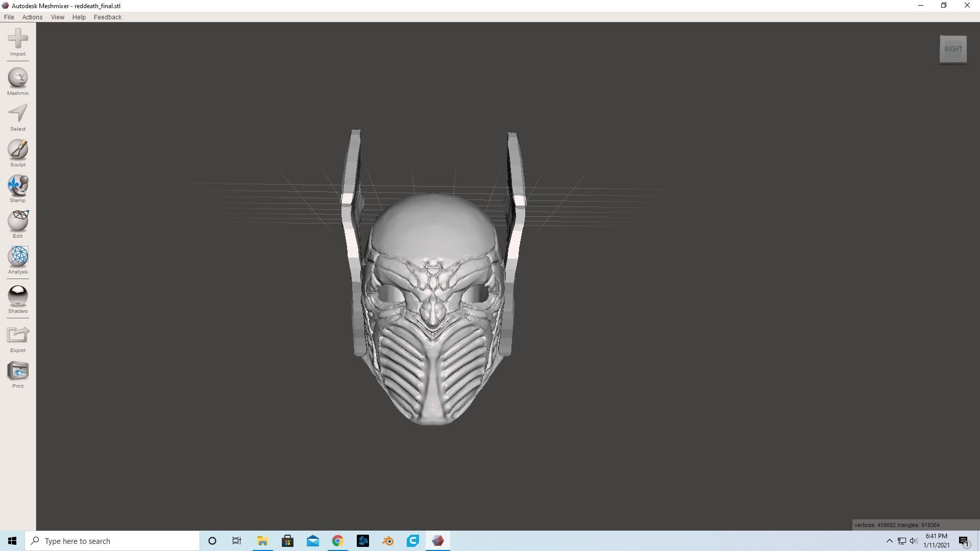Switch to the Meshmixer taskbar icon
Viewport: 980px width, 551px height.
tap(438, 541)
